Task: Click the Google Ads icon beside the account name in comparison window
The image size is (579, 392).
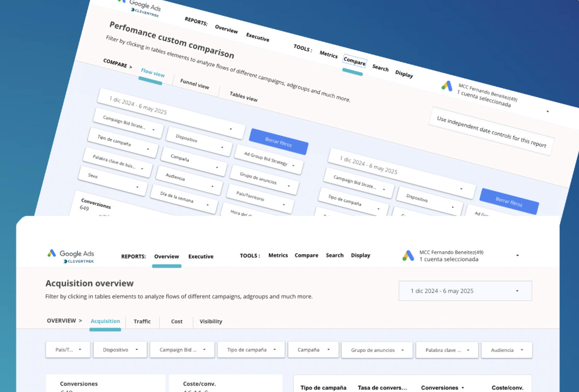Action: point(447,86)
